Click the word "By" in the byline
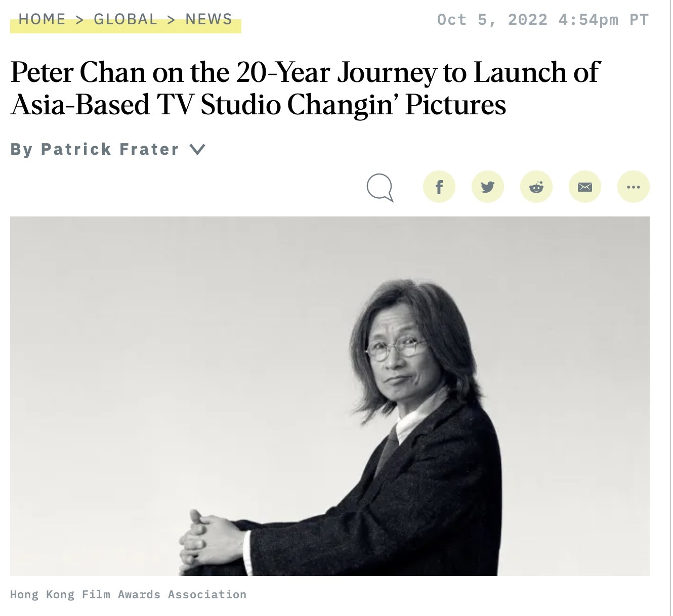The image size is (673, 616). coord(21,149)
